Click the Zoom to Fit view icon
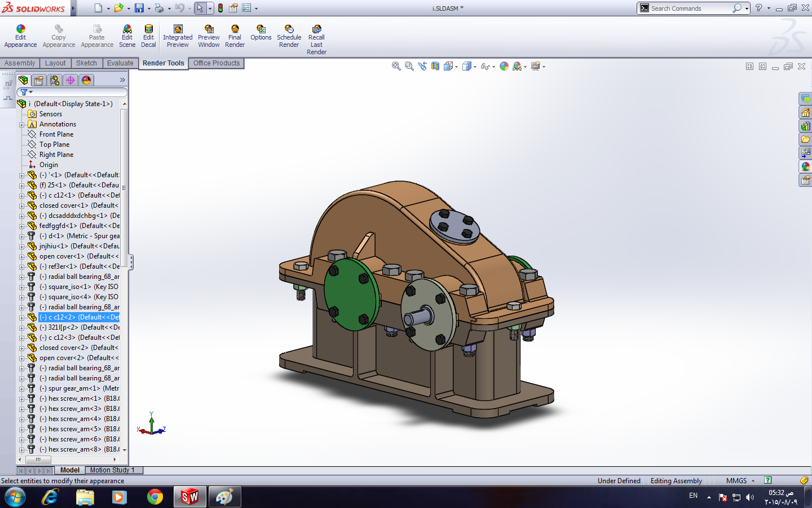This screenshot has height=508, width=812. pyautogui.click(x=396, y=66)
